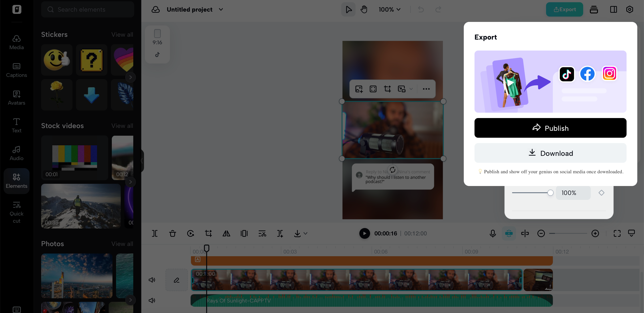Click the timeline zoom slider
644x313 pixels.
point(568,233)
